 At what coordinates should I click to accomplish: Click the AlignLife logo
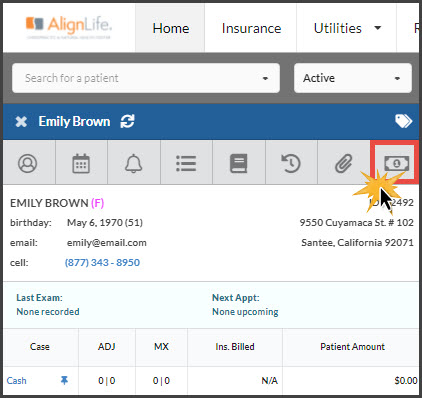pyautogui.click(x=69, y=27)
